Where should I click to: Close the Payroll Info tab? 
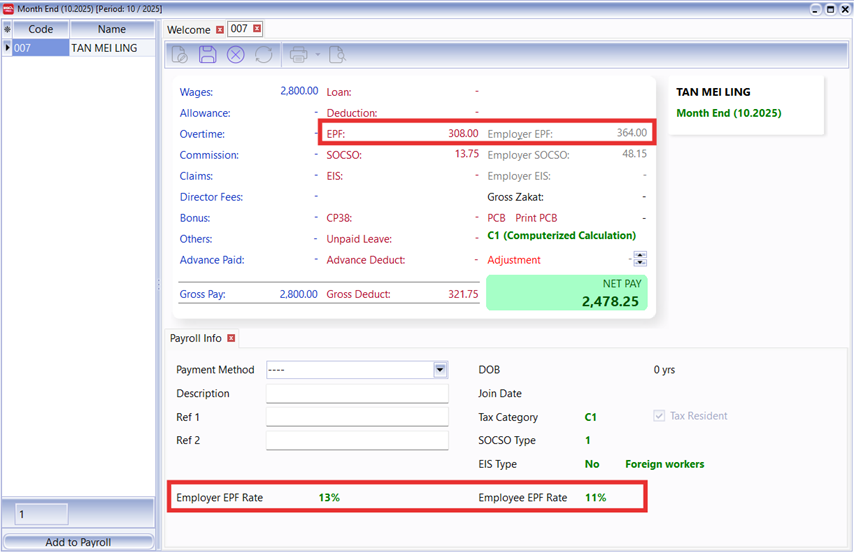[x=231, y=338]
